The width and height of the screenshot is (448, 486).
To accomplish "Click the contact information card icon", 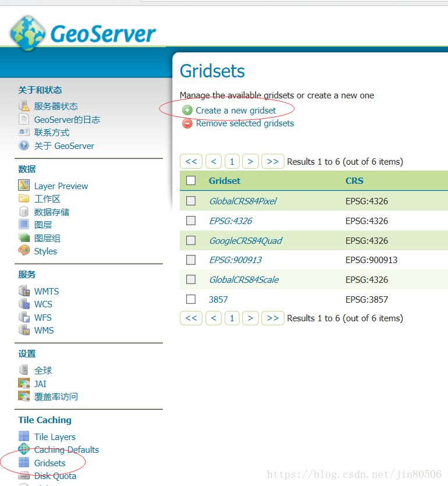I will coord(24,132).
